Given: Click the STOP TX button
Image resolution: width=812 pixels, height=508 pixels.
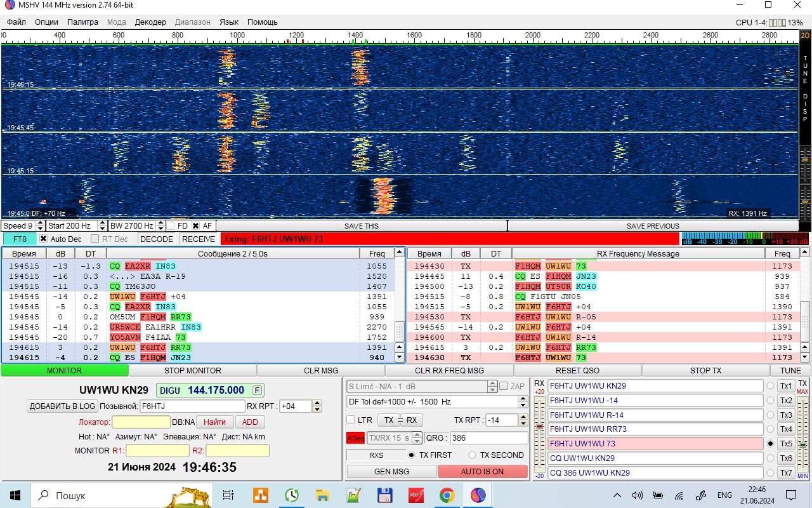Looking at the screenshot, I should 705,370.
